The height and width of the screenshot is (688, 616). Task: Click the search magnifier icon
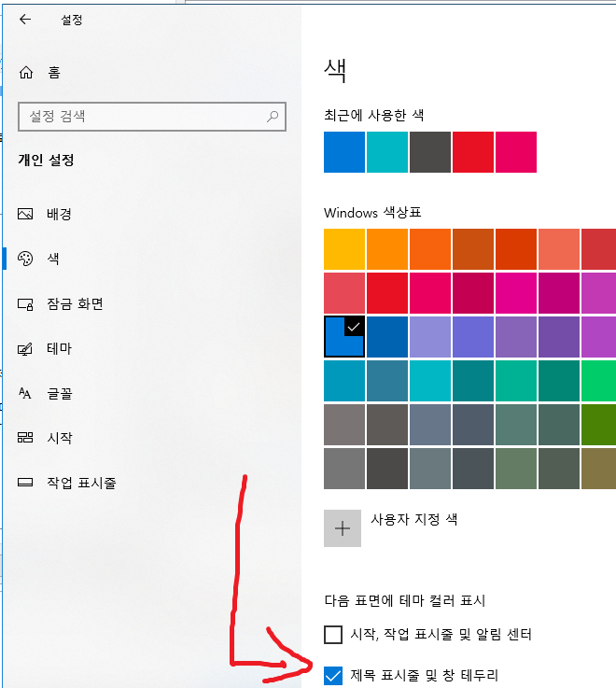(273, 117)
